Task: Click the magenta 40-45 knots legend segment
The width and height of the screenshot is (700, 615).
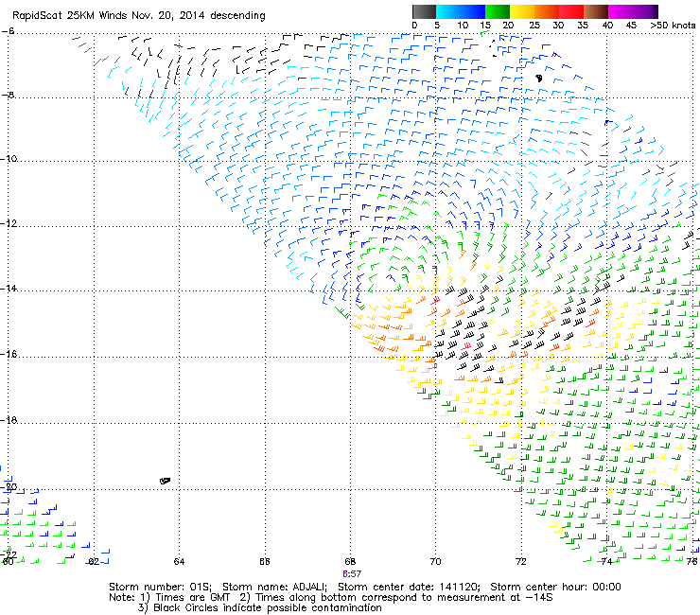Action: click(621, 11)
